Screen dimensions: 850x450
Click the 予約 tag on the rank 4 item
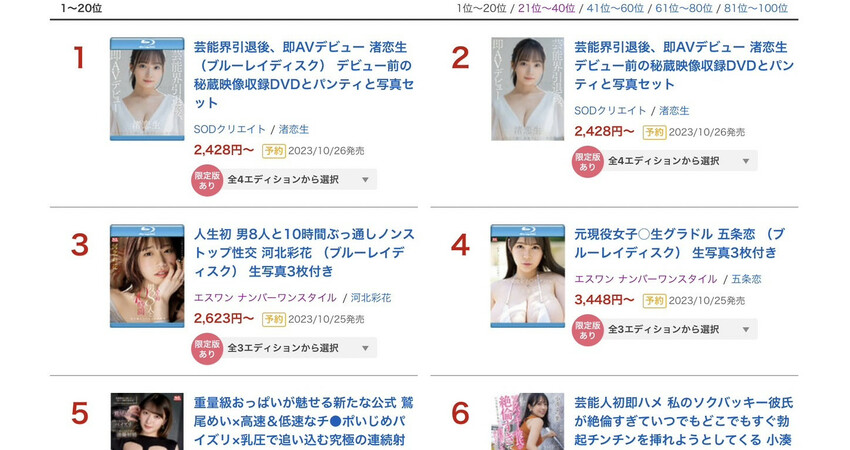click(x=654, y=300)
